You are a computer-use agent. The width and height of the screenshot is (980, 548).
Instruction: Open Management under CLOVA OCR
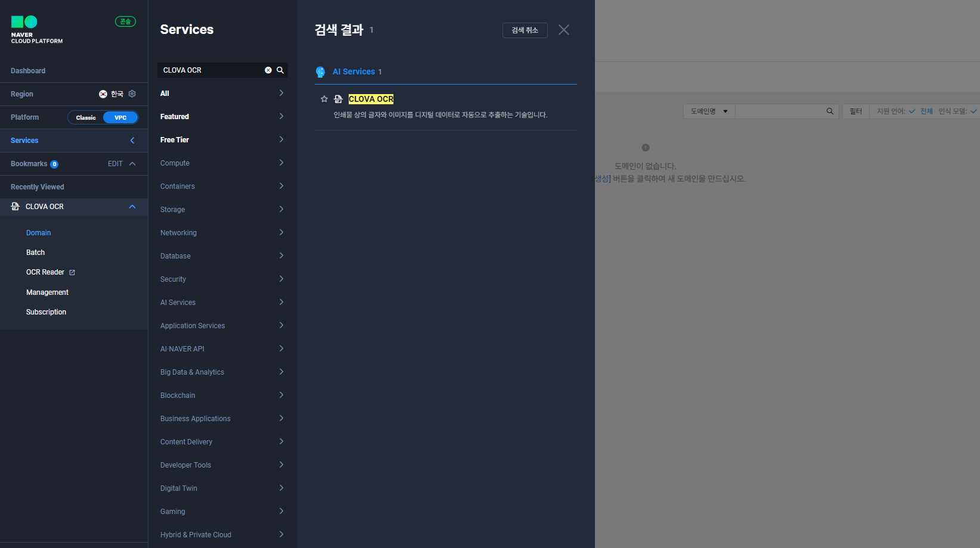[47, 292]
